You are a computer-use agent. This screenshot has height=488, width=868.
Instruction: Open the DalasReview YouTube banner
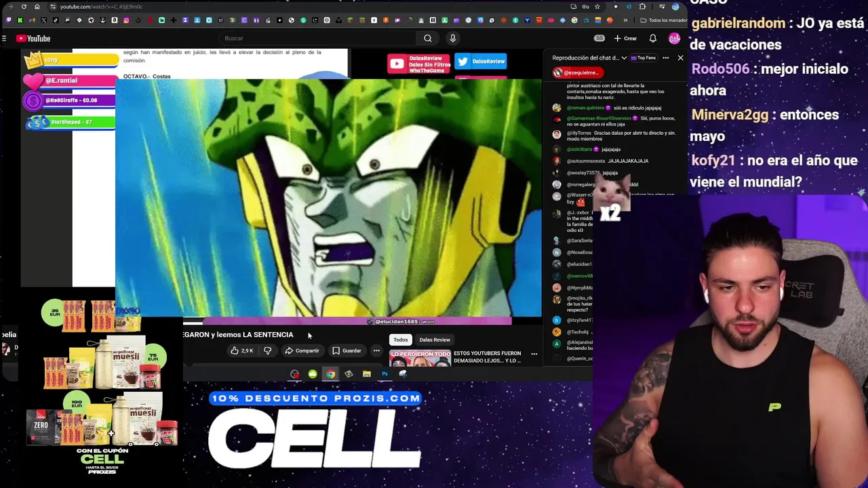tap(418, 64)
